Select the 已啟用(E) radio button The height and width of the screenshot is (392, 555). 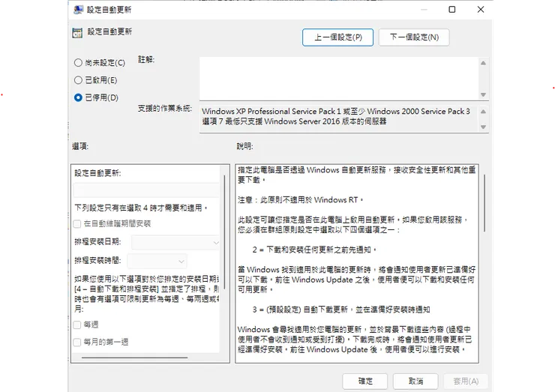point(78,80)
